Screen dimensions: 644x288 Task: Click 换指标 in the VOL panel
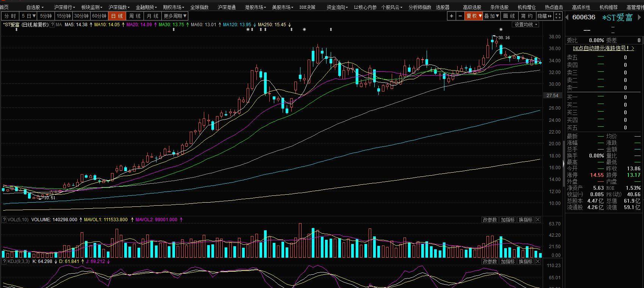pos(525,220)
